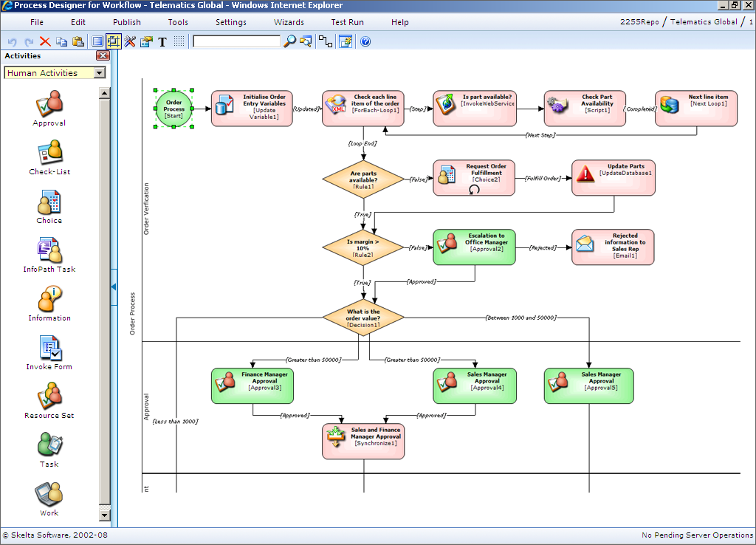
Task: Toggle the dotted grid display icon
Action: (179, 42)
